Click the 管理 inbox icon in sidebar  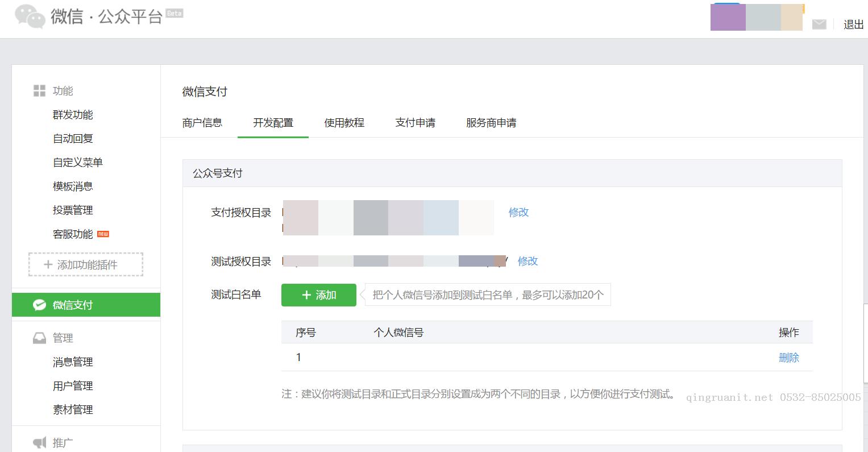pos(39,337)
